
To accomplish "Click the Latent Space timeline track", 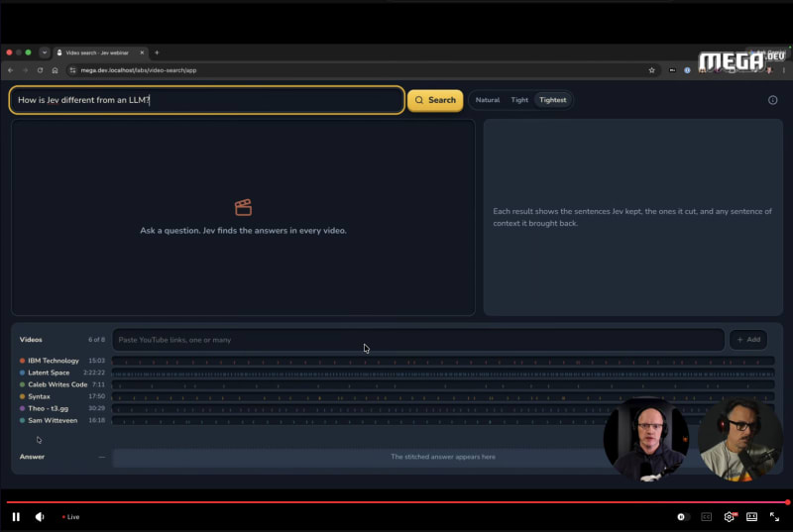I will (443, 372).
